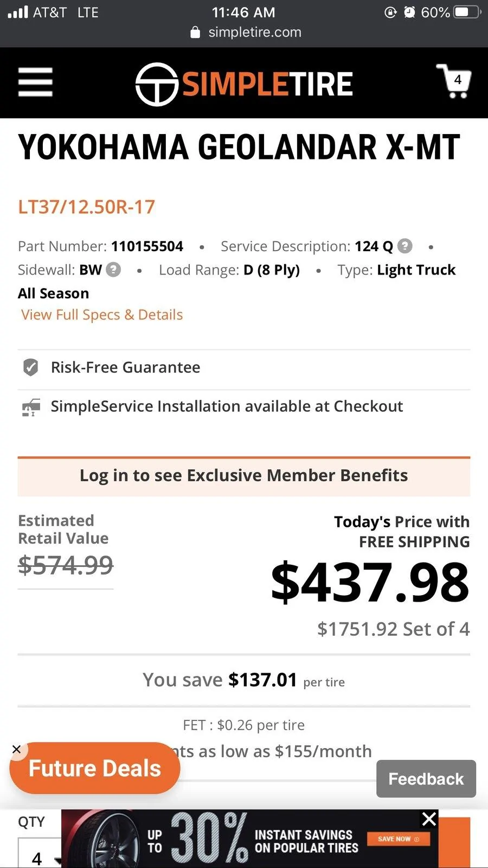Open the hamburger navigation menu

(x=35, y=82)
